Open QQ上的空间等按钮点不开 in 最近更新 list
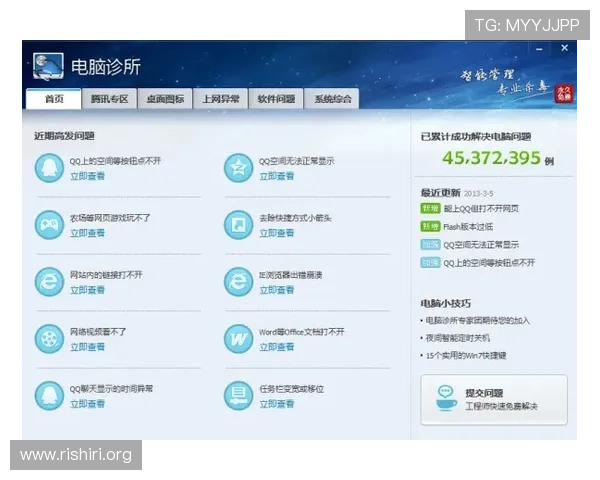The image size is (600, 480). tap(489, 263)
